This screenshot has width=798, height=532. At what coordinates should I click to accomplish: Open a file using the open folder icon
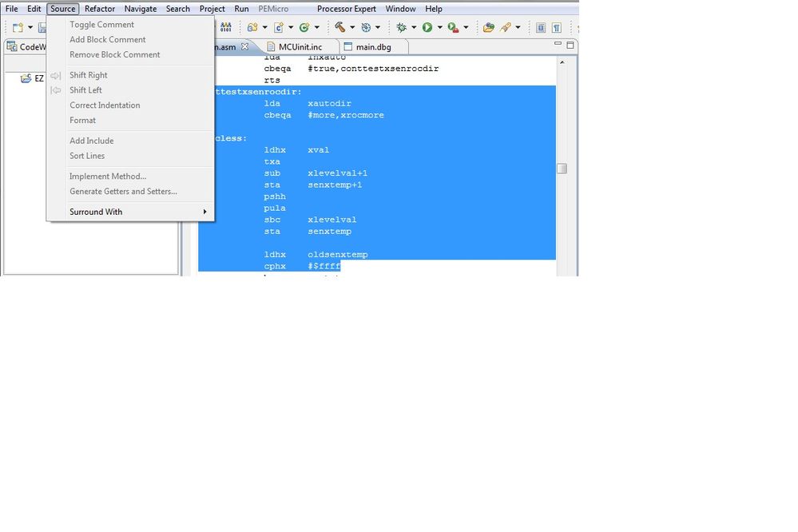[488, 26]
